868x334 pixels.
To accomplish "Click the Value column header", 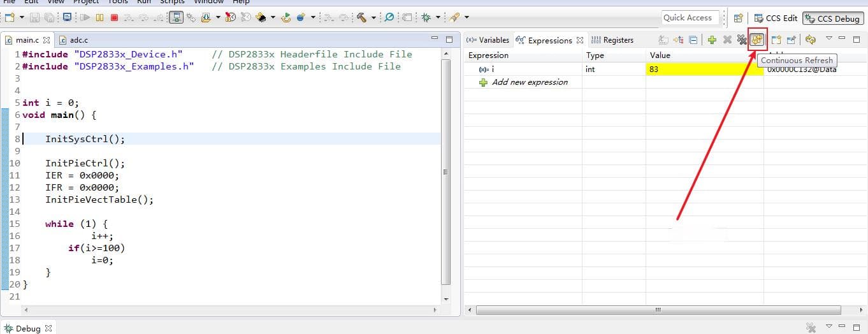I will (704, 55).
